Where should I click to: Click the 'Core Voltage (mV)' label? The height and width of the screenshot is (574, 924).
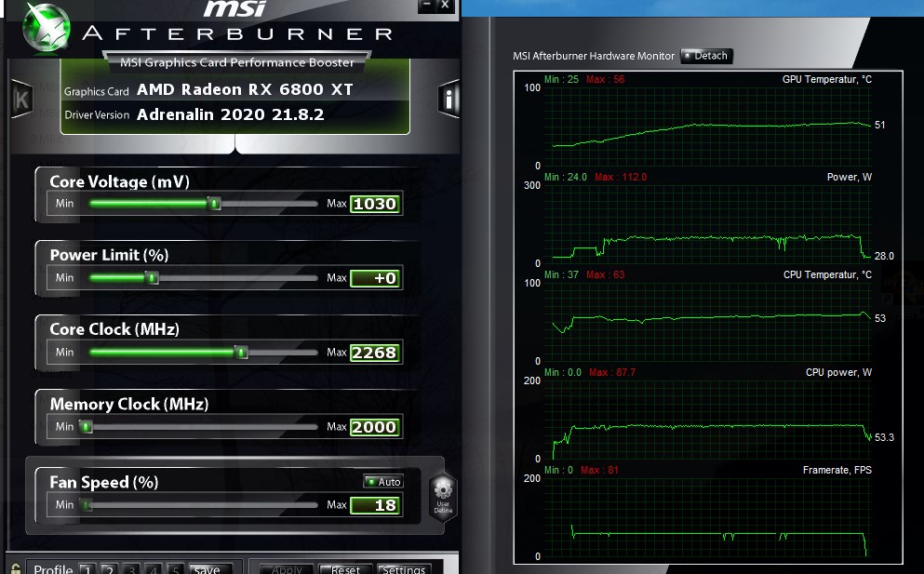click(x=120, y=181)
